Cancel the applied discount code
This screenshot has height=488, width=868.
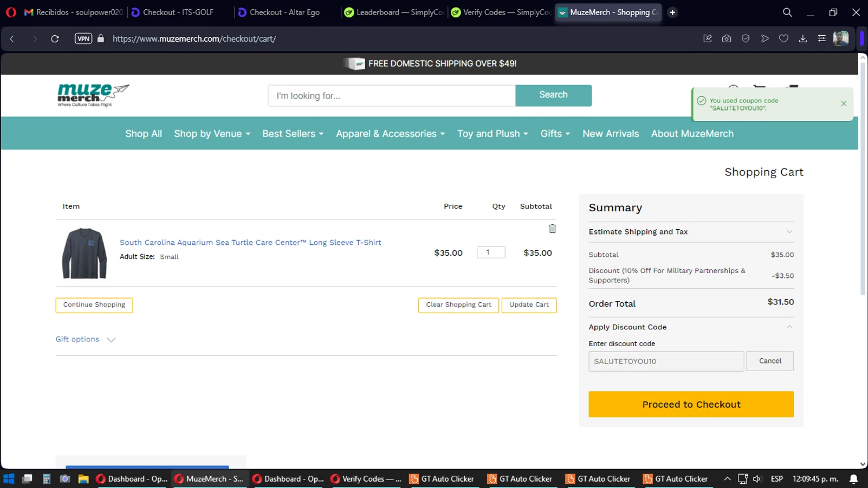[x=770, y=361]
